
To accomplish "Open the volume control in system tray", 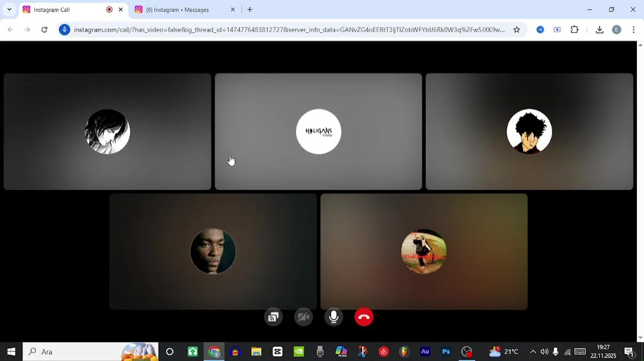I will point(544,351).
